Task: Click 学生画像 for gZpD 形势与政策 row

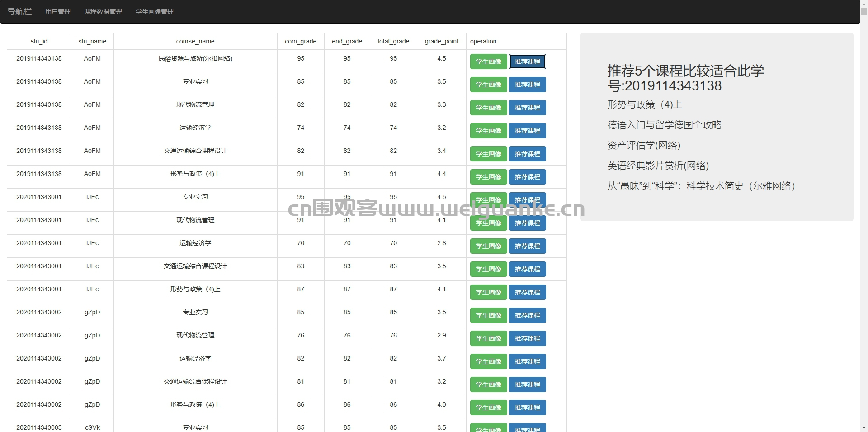Action: tap(489, 408)
